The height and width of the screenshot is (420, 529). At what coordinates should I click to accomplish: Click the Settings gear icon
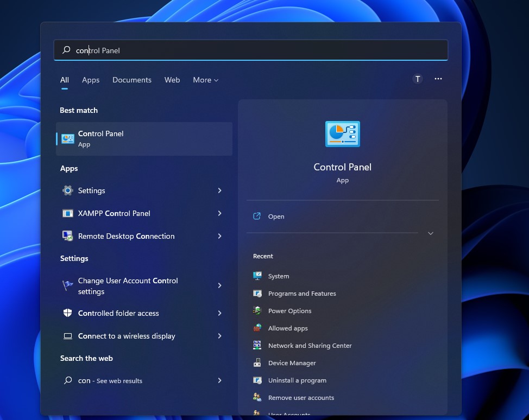[x=68, y=190]
